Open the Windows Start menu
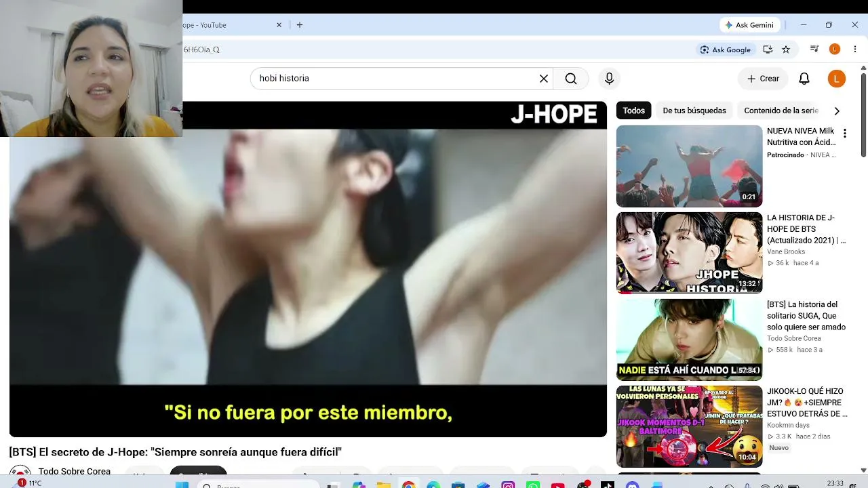The width and height of the screenshot is (868, 488). click(x=182, y=484)
